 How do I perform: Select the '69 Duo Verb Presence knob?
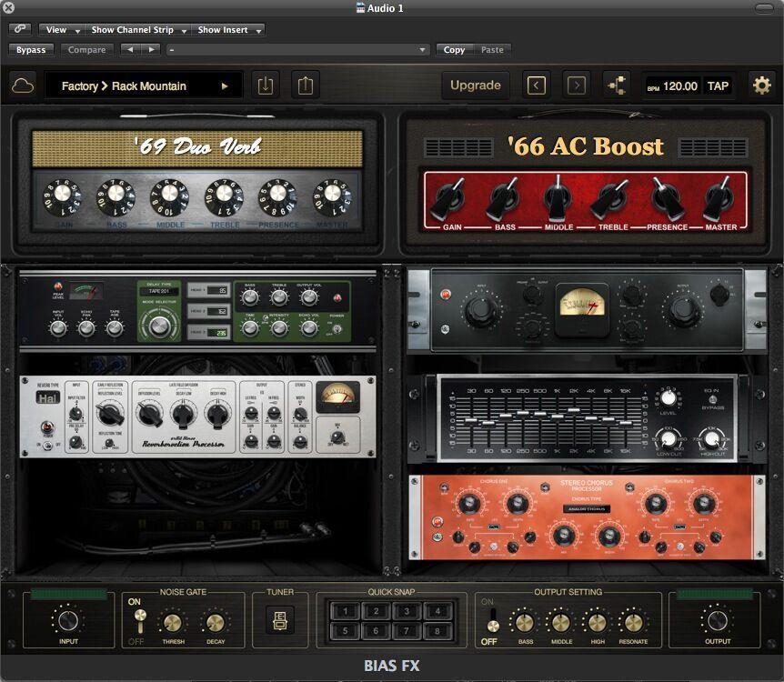[277, 197]
